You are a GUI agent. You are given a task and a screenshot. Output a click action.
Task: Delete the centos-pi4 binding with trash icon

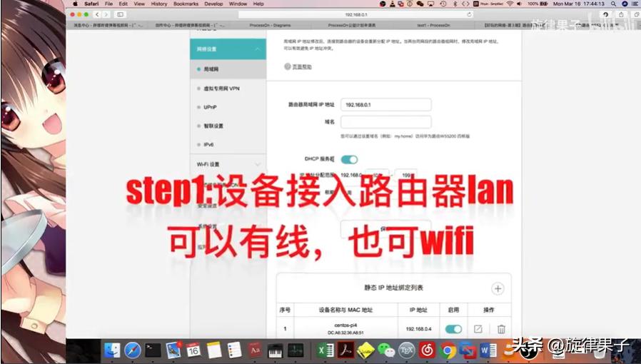[x=501, y=329]
